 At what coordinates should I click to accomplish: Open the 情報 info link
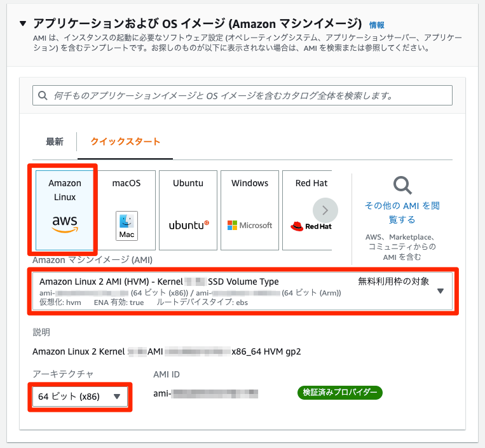(x=376, y=25)
